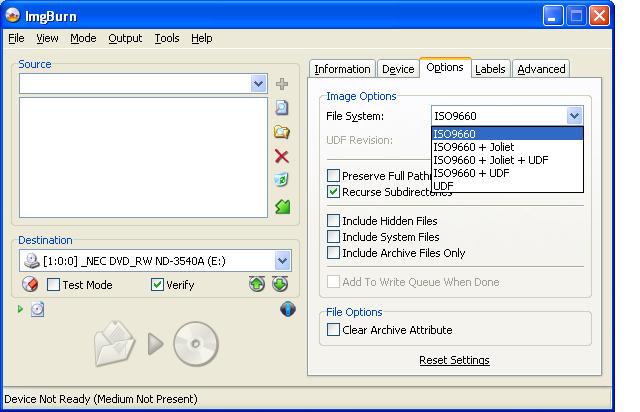Open the Tools menu
Screen dimensions: 640x412
(167, 38)
